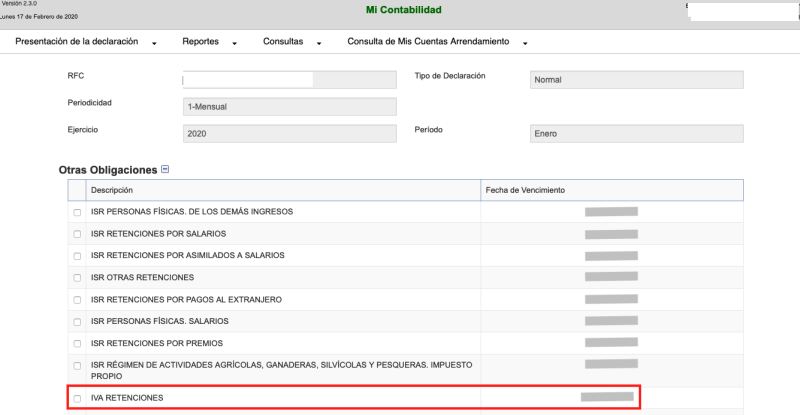800x415 pixels.
Task: Click the Mi Contabilidad title
Action: click(x=404, y=10)
